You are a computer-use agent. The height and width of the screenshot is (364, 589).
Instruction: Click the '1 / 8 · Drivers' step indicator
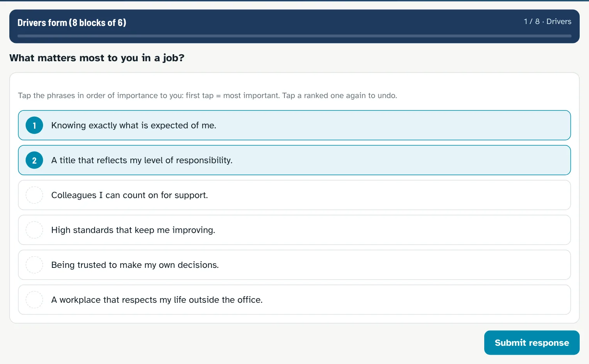(x=547, y=22)
